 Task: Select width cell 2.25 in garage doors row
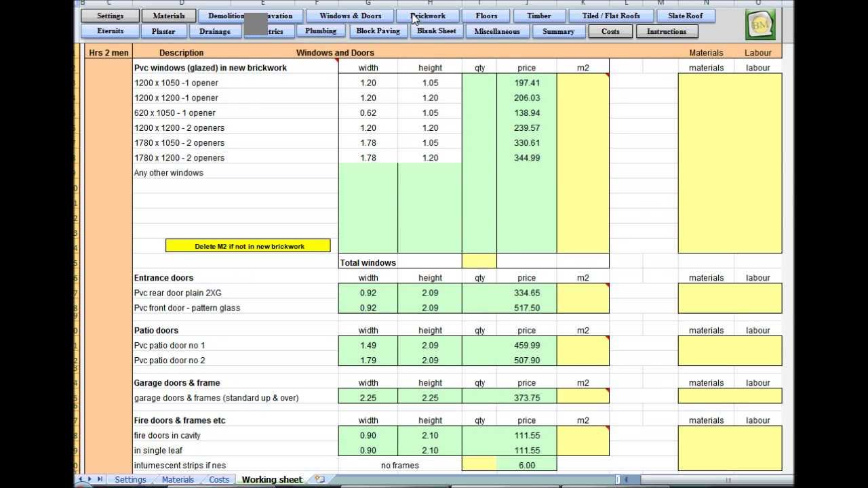pos(368,398)
